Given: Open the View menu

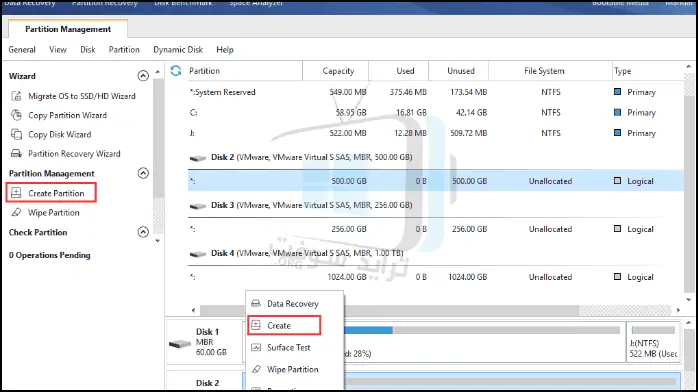Looking at the screenshot, I should coord(58,49).
